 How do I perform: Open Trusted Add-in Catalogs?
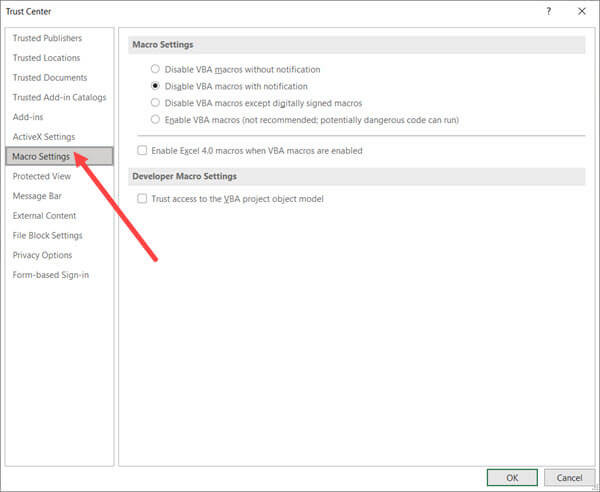pos(57,97)
